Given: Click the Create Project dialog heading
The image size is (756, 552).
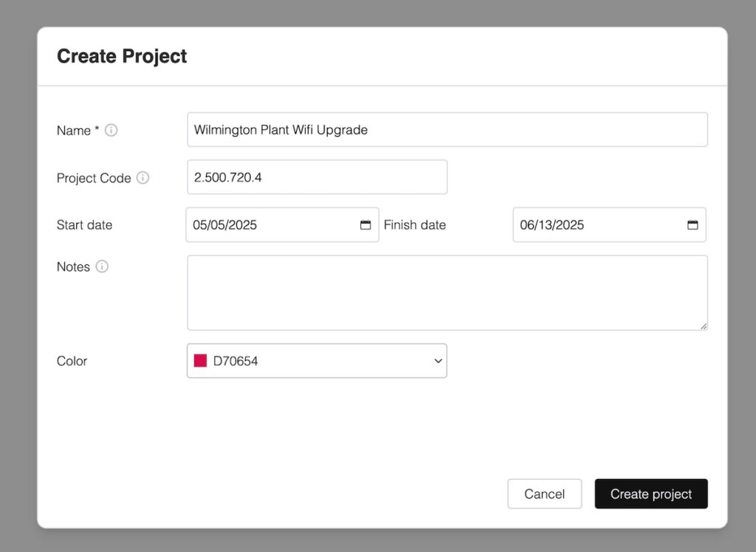Looking at the screenshot, I should point(122,56).
